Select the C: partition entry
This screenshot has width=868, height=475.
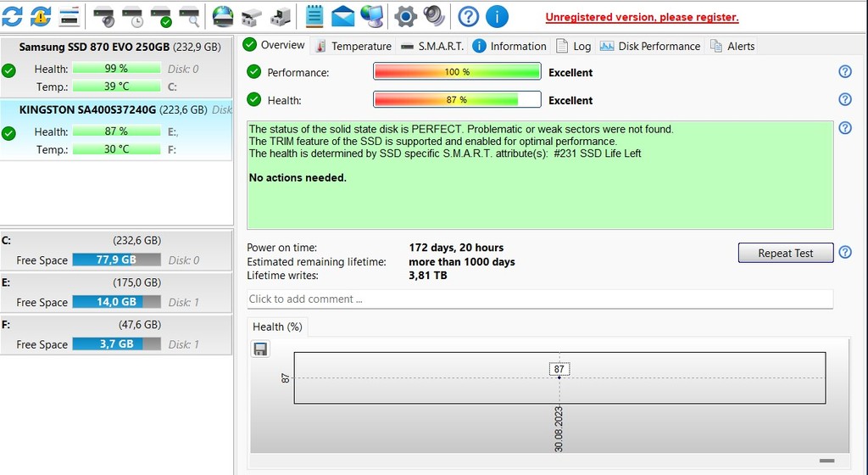[x=116, y=250]
